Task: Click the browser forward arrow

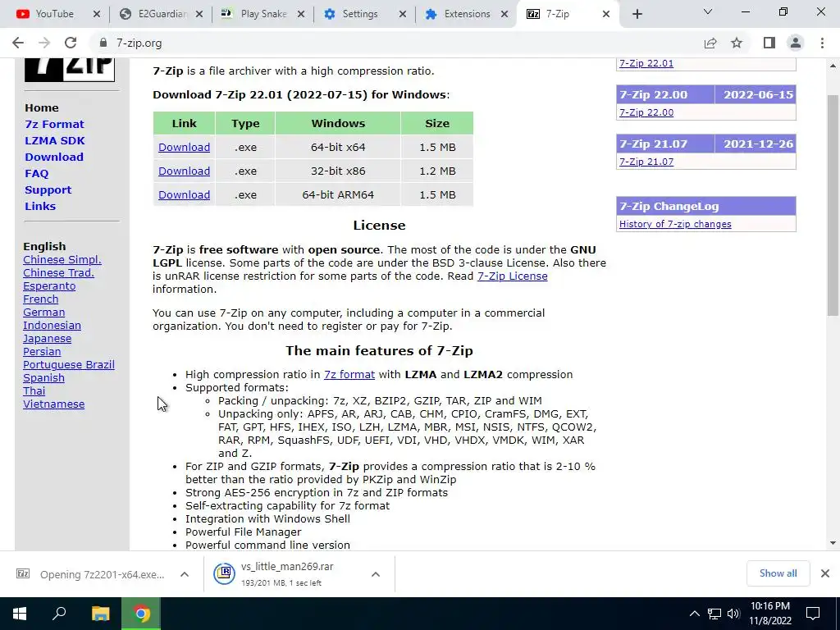Action: coord(44,43)
